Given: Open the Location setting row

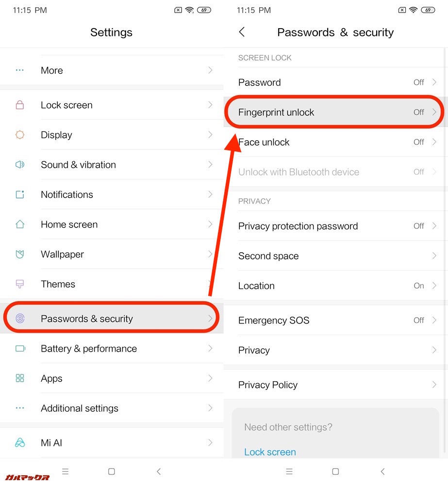Looking at the screenshot, I should click(335, 286).
